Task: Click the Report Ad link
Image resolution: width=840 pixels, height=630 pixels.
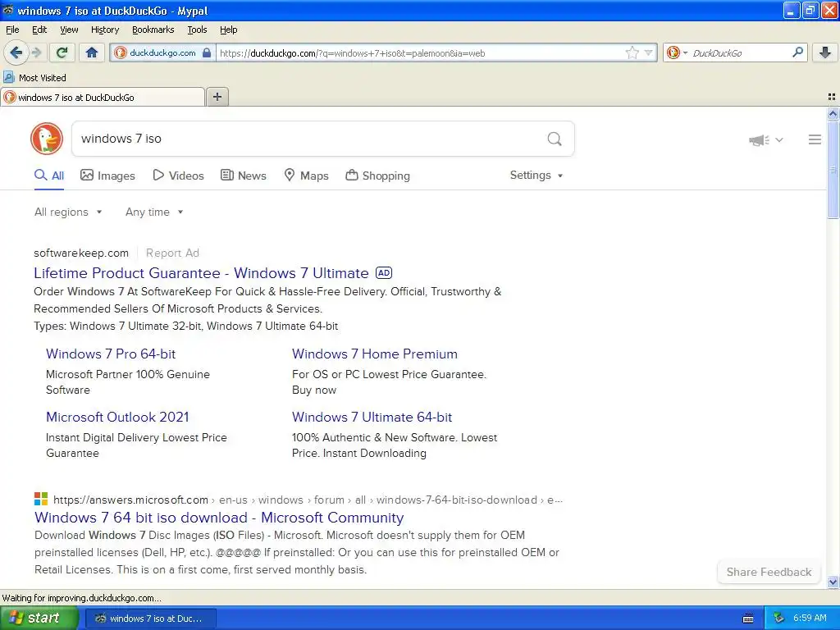Action: (172, 253)
